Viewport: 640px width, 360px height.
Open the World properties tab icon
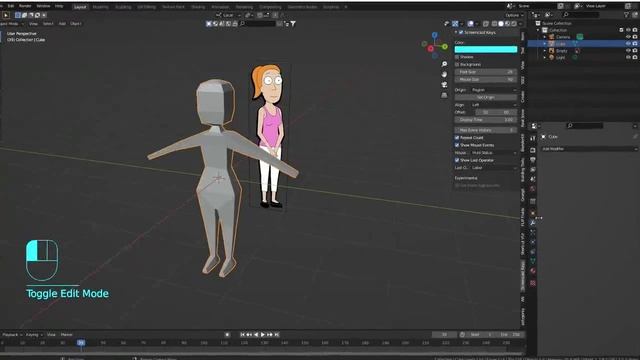(x=533, y=189)
